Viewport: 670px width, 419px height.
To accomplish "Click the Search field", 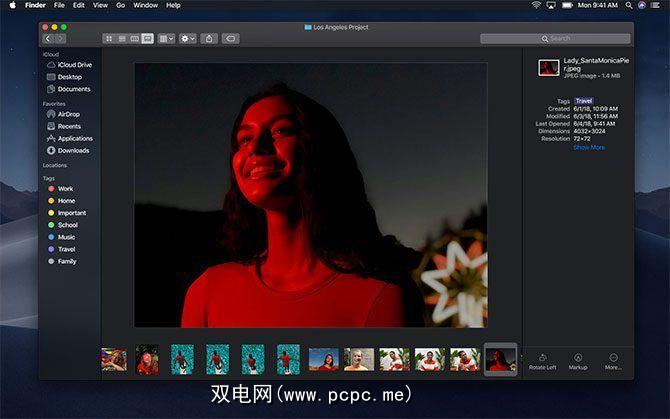I will tap(555, 39).
